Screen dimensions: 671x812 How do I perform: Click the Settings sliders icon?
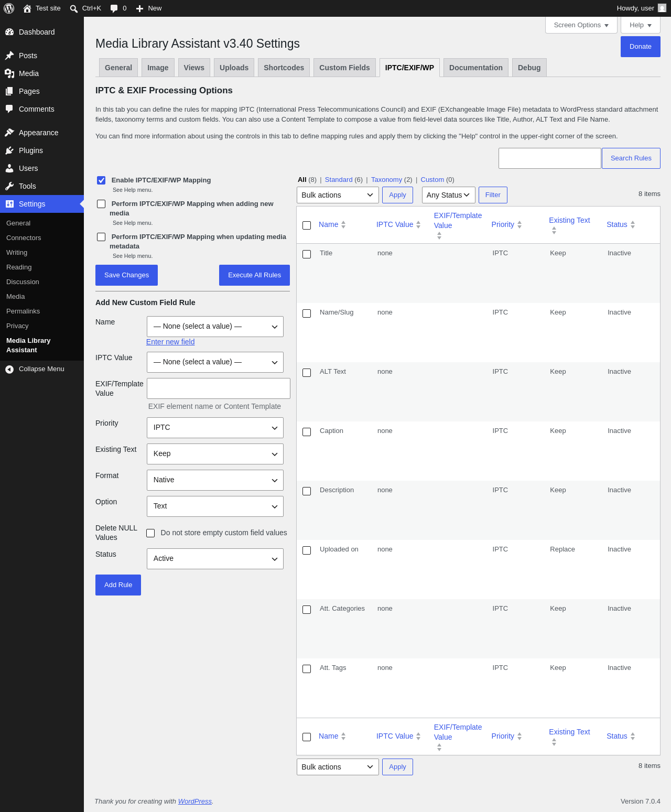[9, 204]
